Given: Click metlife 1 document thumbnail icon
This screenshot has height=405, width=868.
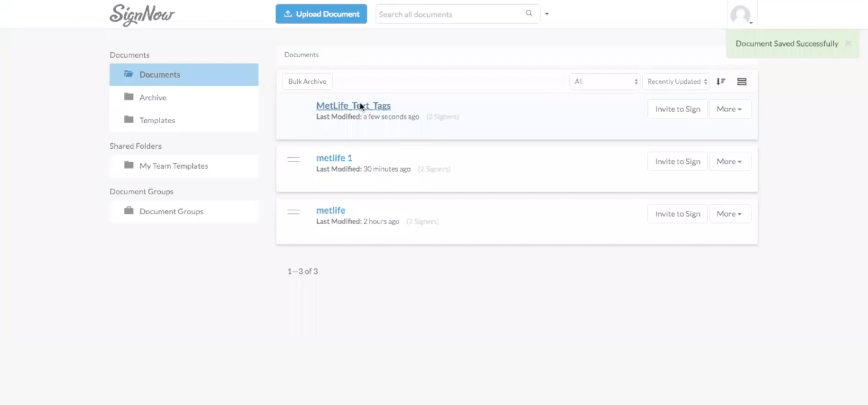Looking at the screenshot, I should (294, 160).
